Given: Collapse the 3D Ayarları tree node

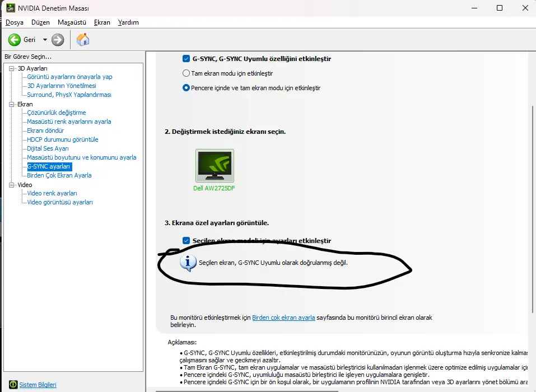Looking at the screenshot, I should pos(12,68).
